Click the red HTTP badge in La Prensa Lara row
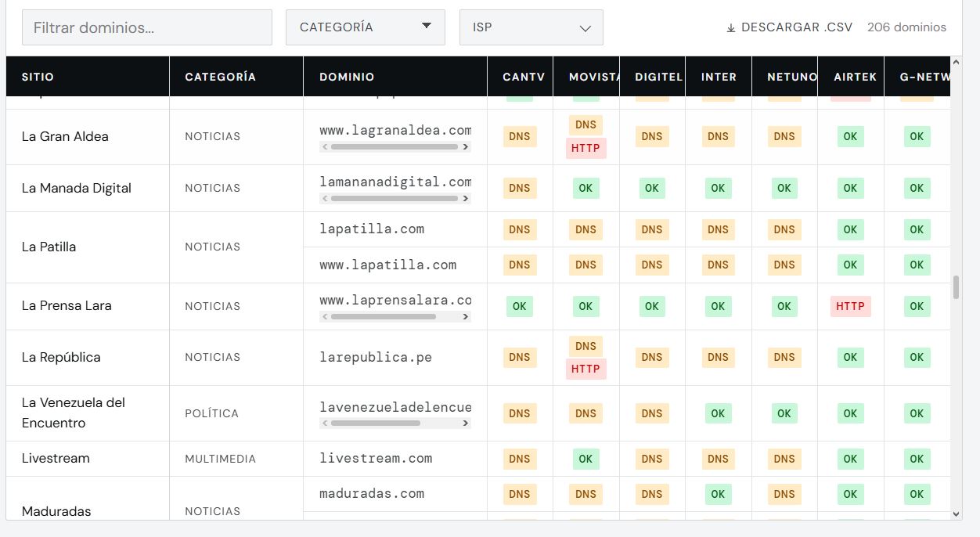Image resolution: width=980 pixels, height=537 pixels. (850, 306)
